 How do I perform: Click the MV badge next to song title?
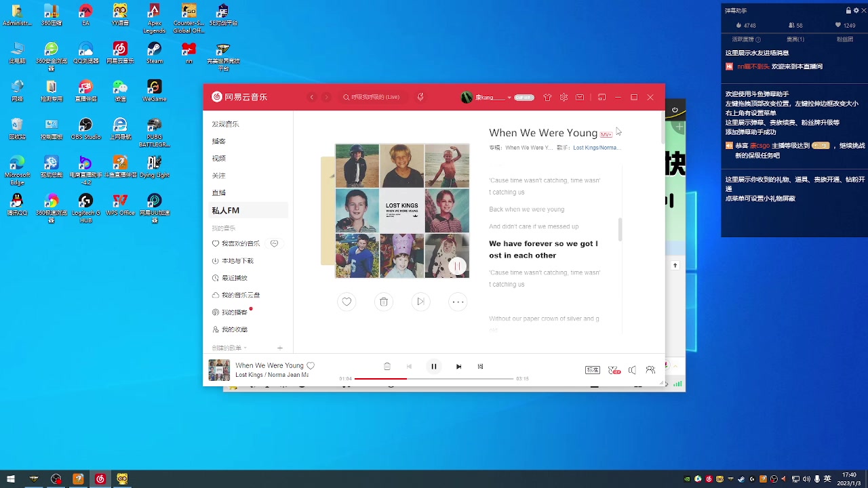tap(606, 134)
